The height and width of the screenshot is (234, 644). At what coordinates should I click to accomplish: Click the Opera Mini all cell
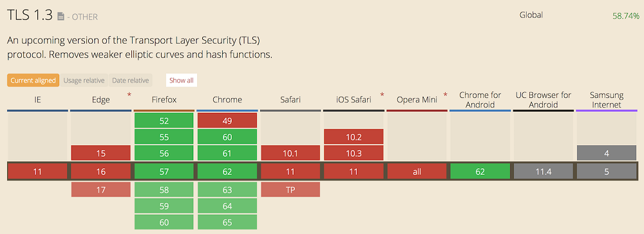point(417,171)
